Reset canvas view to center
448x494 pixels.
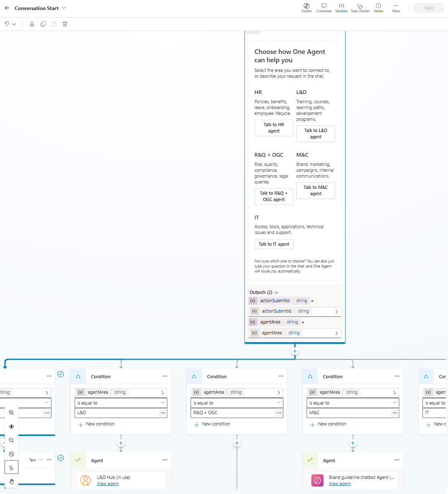pyautogui.click(x=11, y=426)
